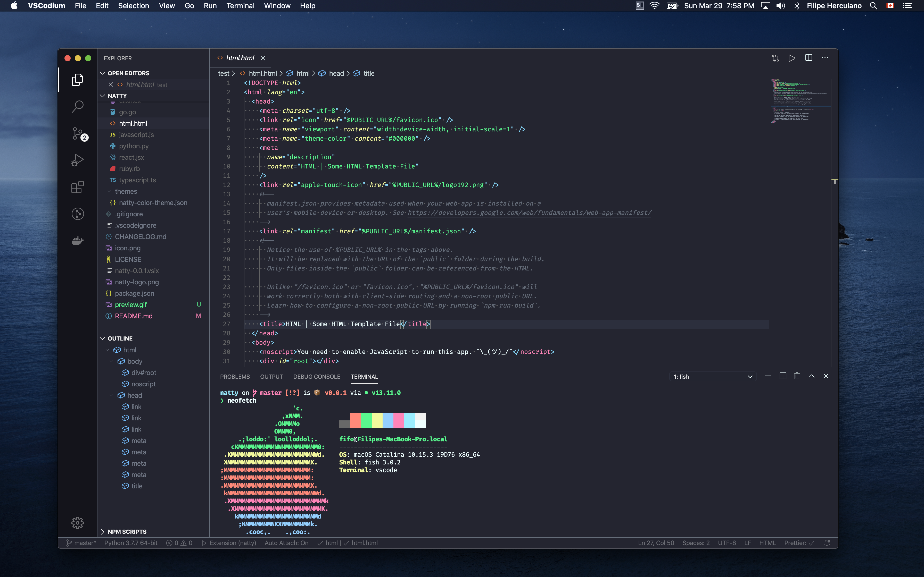Viewport: 924px width, 577px height.
Task: Open the '1: fish' terminal dropdown
Action: (713, 377)
